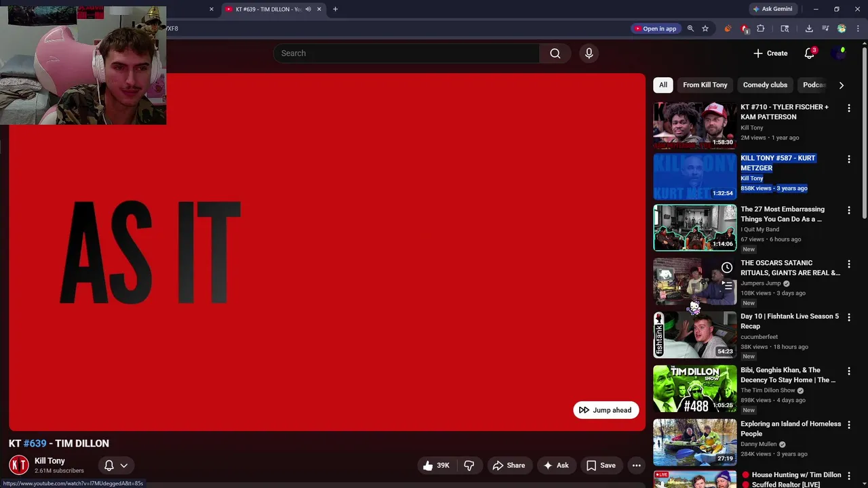Viewport: 868px width, 488px height.
Task: Open Kill Tony #587 Kurt Metzger thumbnail
Action: pyautogui.click(x=694, y=176)
